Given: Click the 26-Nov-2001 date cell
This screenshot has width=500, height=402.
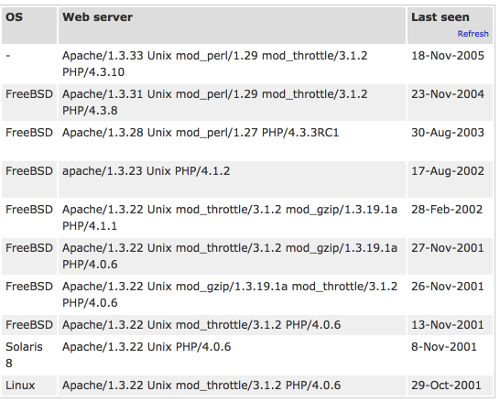Looking at the screenshot, I should pos(448,286).
